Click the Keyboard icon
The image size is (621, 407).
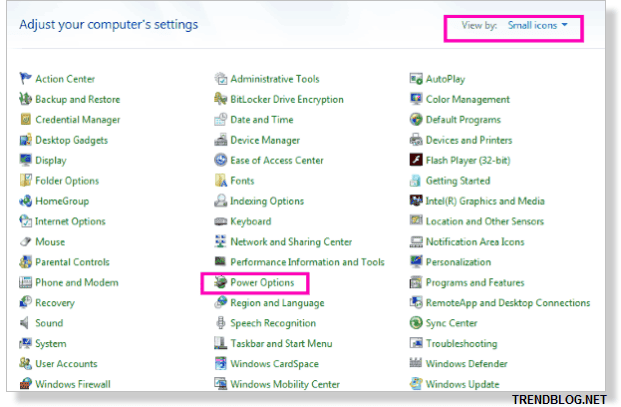tap(221, 221)
